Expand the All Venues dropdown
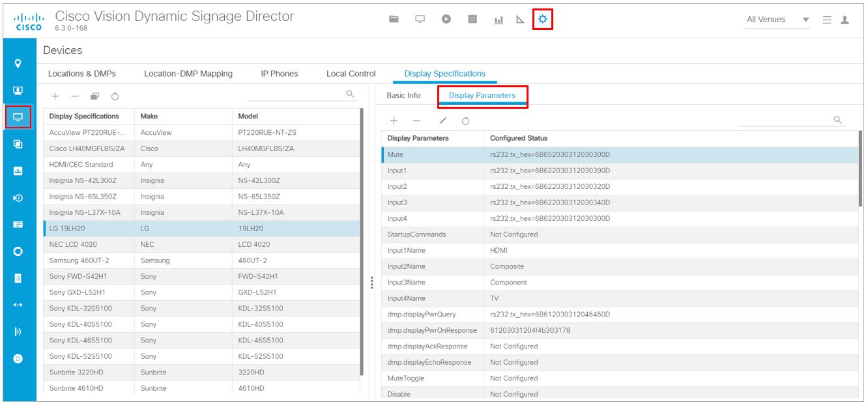The height and width of the screenshot is (407, 868). click(777, 20)
